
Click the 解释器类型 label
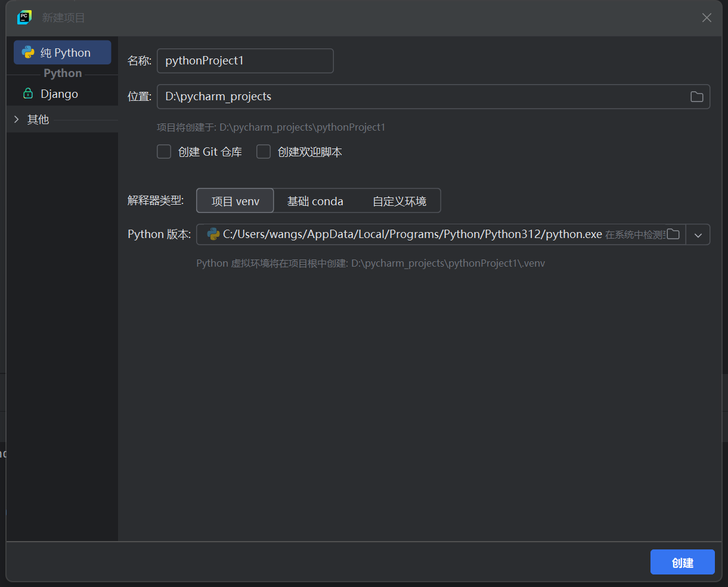pyautogui.click(x=156, y=200)
